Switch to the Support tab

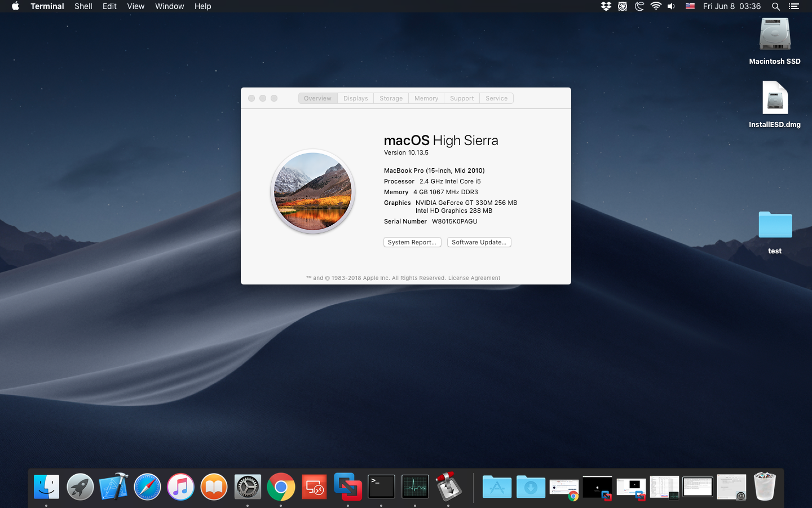coord(462,98)
